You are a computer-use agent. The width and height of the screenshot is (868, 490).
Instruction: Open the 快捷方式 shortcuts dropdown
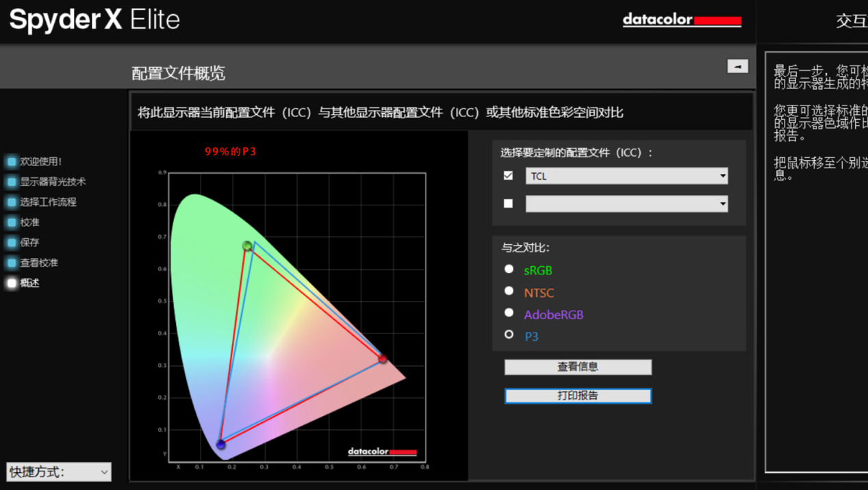59,472
